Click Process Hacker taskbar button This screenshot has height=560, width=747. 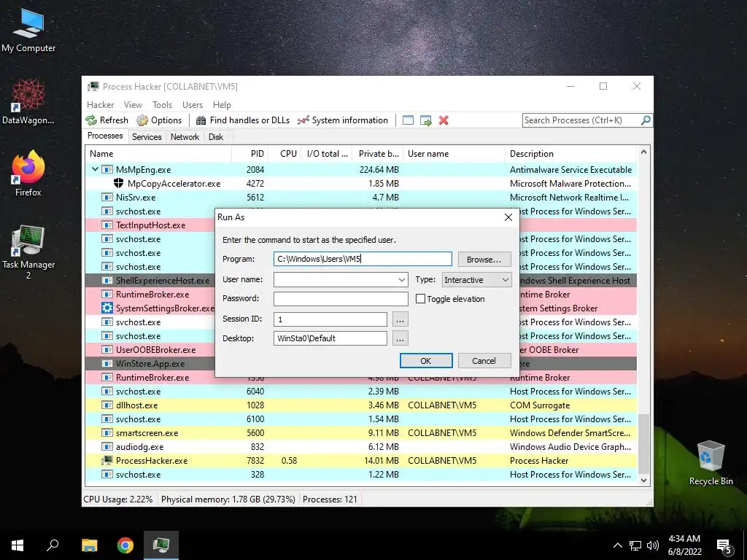pyautogui.click(x=161, y=545)
